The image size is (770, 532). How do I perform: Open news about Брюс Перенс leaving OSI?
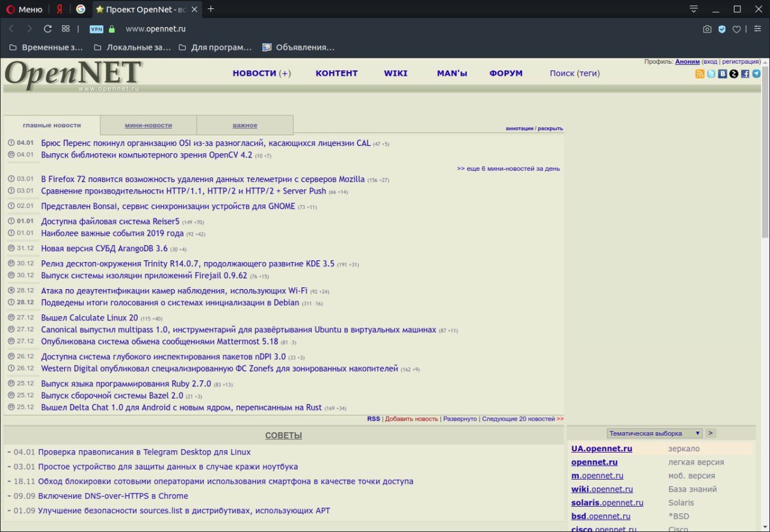pos(206,143)
